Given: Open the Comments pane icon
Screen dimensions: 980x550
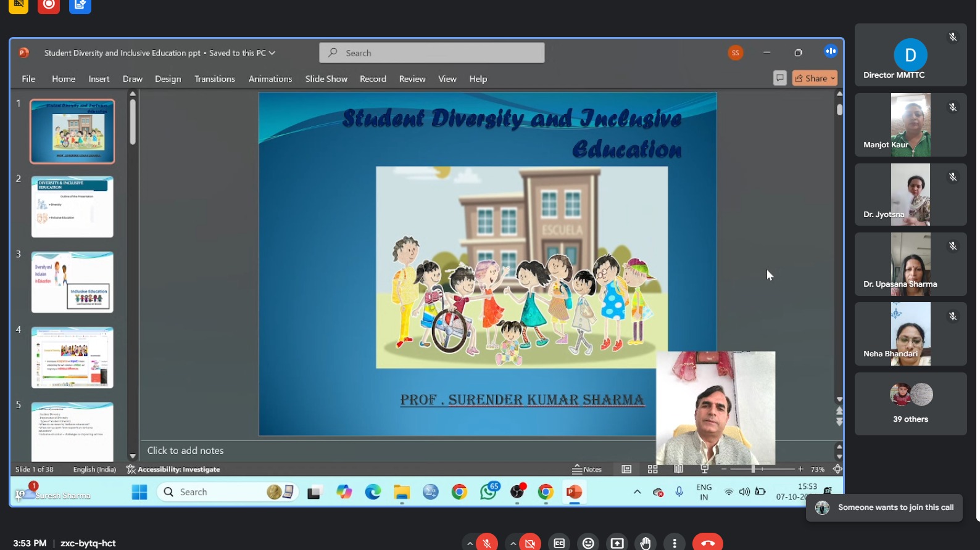Looking at the screenshot, I should [x=780, y=78].
